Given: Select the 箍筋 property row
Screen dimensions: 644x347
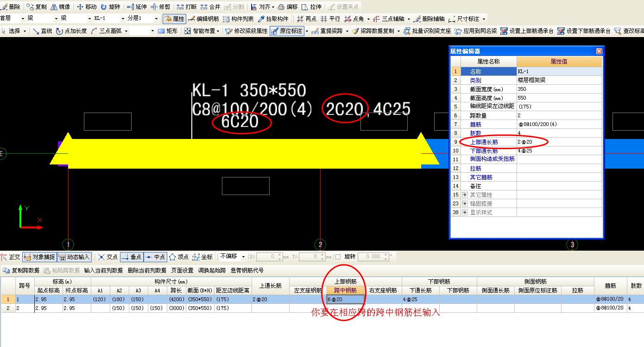Looking at the screenshot, I should 526,124.
